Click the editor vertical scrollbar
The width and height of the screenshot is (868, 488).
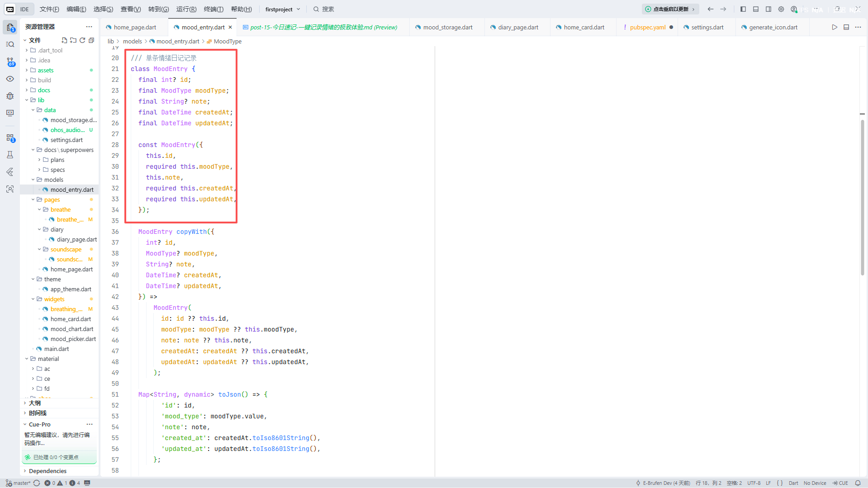[863, 198]
